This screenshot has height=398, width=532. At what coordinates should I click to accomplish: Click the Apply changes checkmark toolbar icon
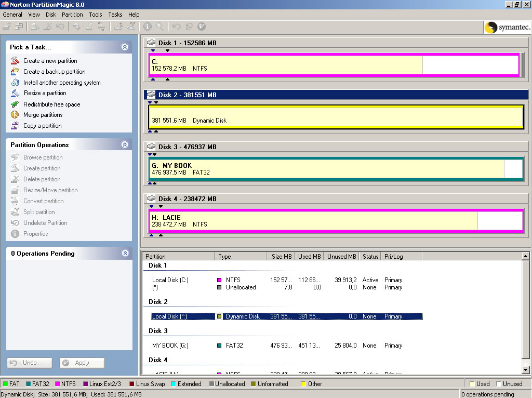(x=202, y=26)
